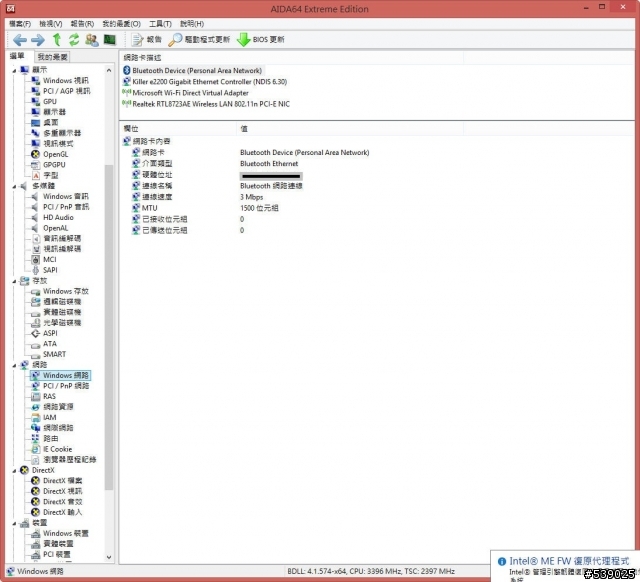
Task: Click the AIDA64 title bar app icon
Action: pos(10,9)
